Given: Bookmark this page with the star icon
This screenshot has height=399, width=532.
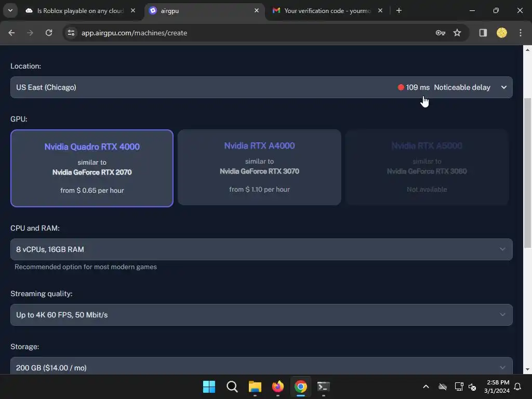Looking at the screenshot, I should (457, 33).
